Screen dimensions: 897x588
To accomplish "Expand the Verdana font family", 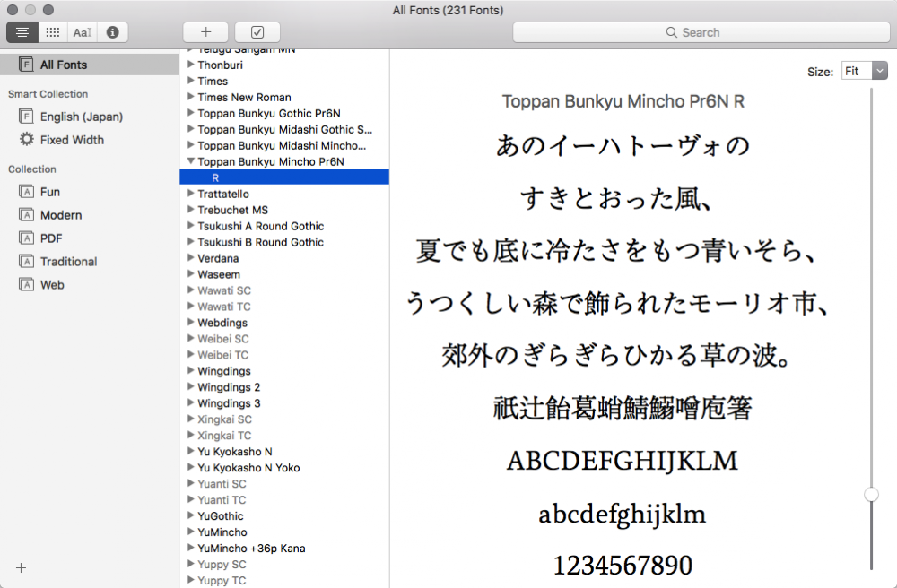I will tap(191, 258).
